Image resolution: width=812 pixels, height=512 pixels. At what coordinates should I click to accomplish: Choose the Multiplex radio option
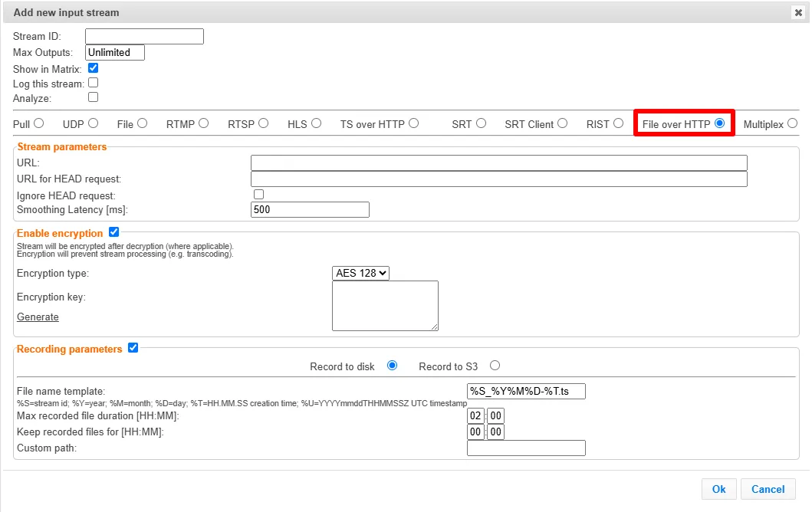792,123
